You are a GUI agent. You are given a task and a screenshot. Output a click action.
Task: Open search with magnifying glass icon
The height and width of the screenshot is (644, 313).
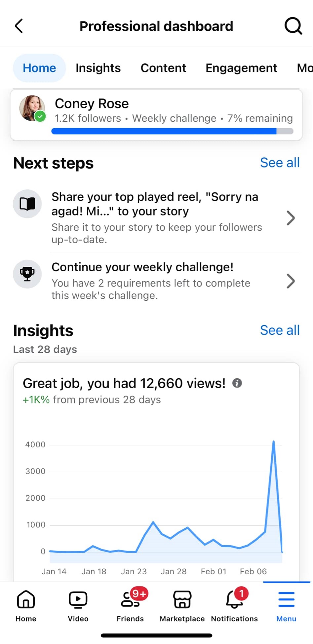tap(293, 26)
